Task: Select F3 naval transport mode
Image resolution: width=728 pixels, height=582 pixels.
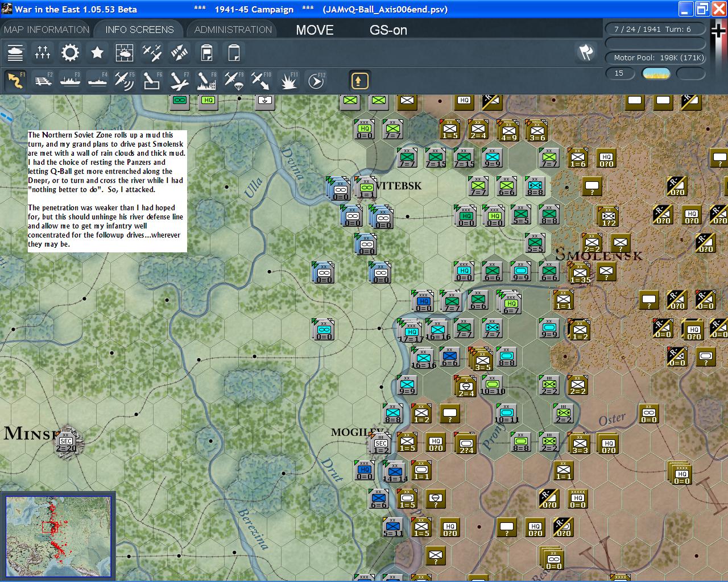Action: [70, 81]
